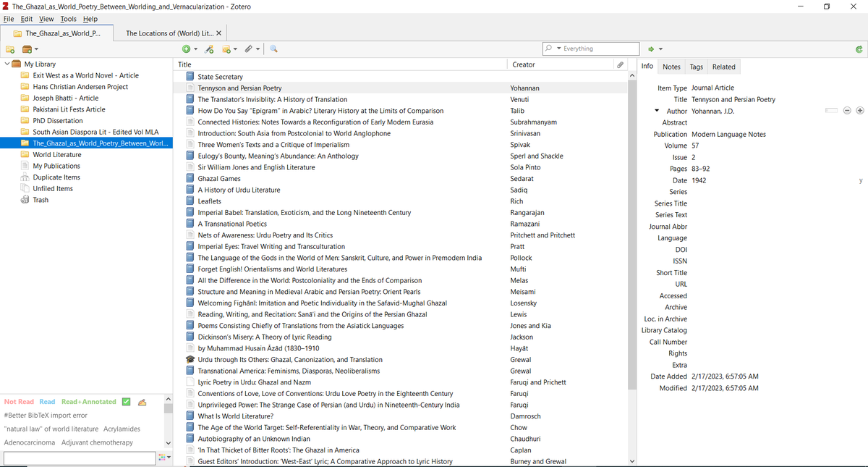Image resolution: width=868 pixels, height=467 pixels.
Task: Sync with Zotero server icon
Action: 858,49
